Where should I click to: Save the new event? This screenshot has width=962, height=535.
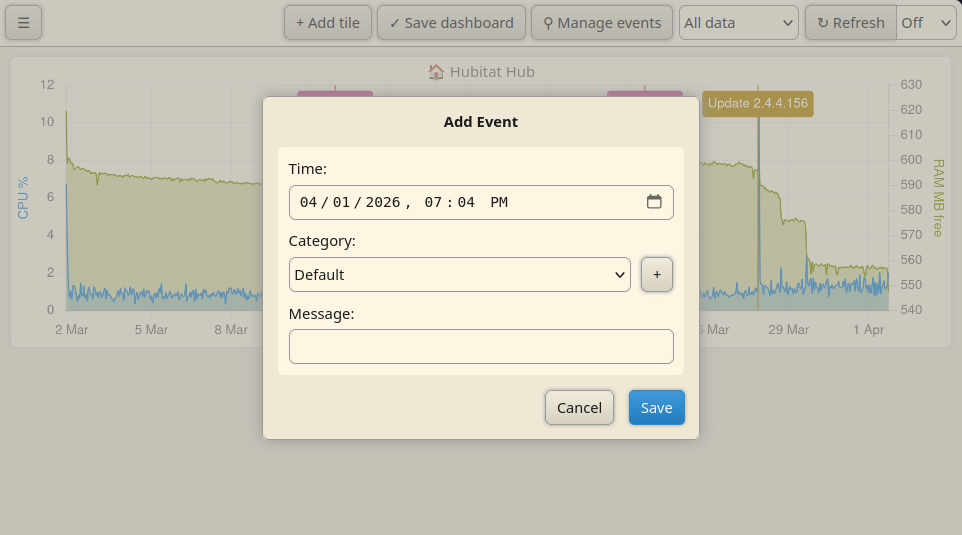(x=656, y=407)
